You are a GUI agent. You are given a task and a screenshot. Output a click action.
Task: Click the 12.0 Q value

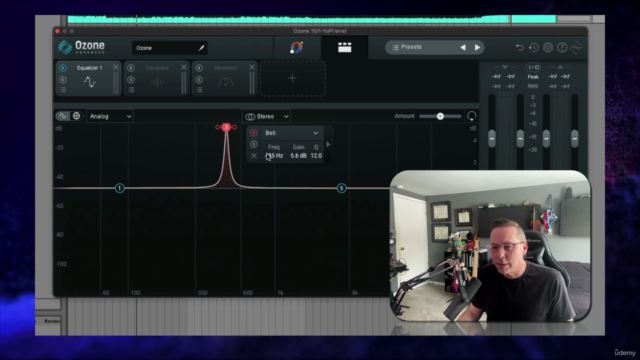[x=316, y=156]
